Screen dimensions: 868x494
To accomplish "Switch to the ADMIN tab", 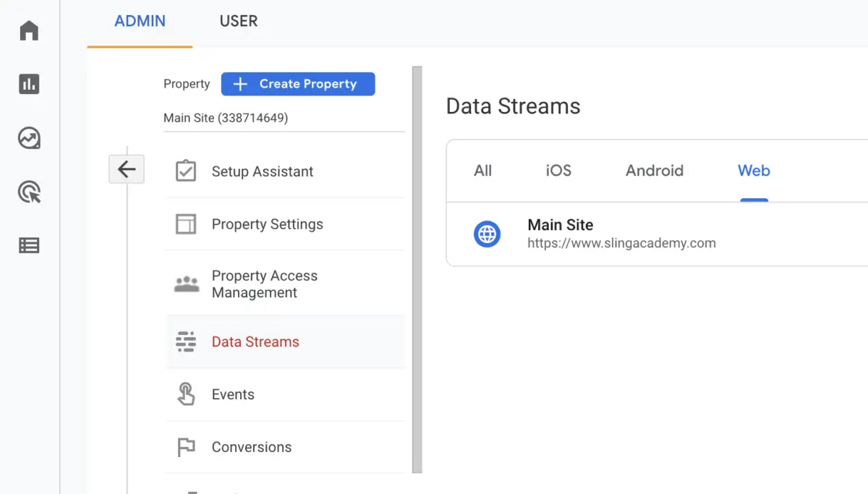I will click(x=140, y=21).
